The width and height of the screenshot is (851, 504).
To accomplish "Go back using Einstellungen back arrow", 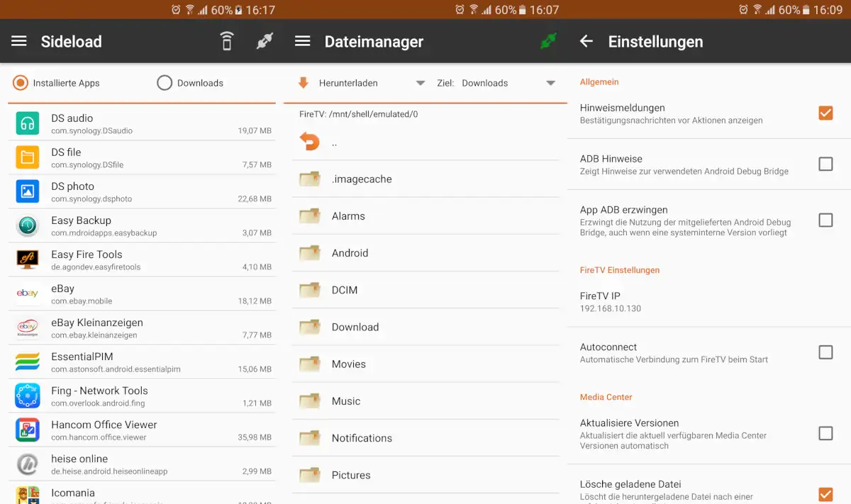I will tap(586, 41).
